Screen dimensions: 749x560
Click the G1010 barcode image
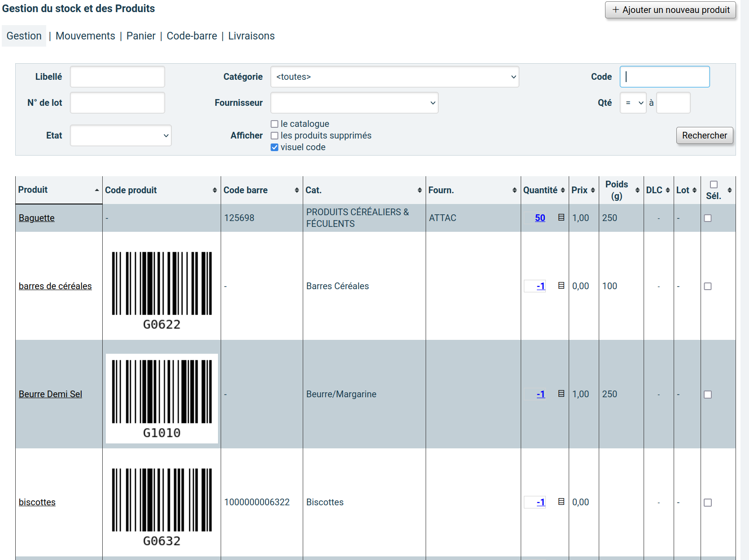(162, 399)
